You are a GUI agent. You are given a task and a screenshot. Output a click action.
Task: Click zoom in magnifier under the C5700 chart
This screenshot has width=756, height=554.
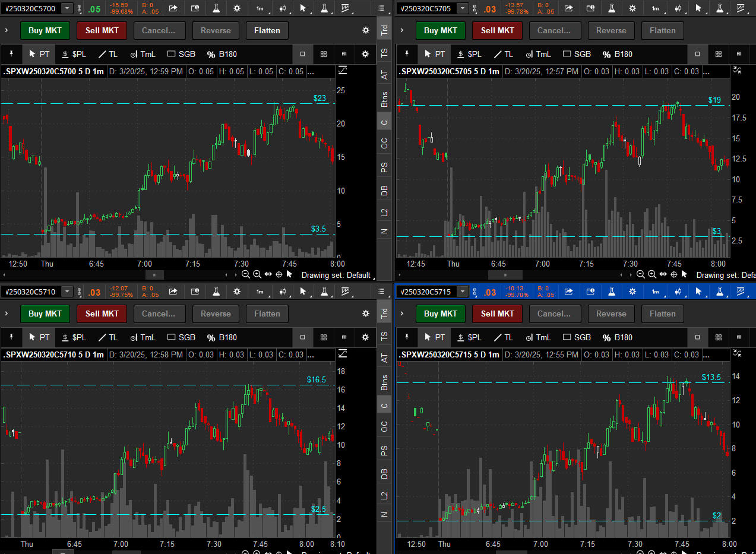[x=257, y=274]
